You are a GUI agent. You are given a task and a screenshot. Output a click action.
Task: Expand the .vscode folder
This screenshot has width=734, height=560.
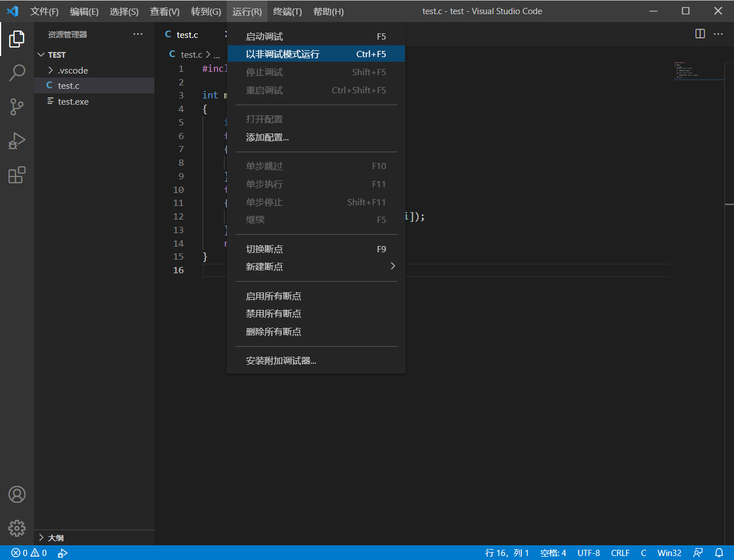pyautogui.click(x=94, y=70)
